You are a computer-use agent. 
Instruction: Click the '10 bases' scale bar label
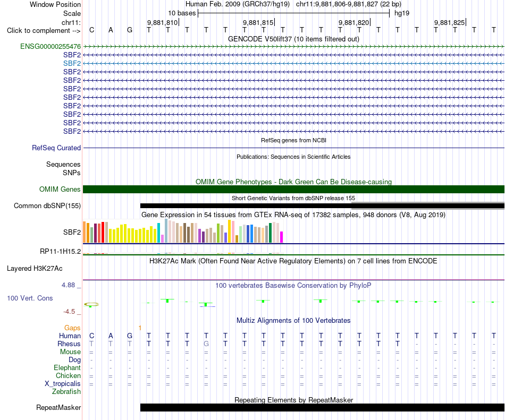(182, 13)
